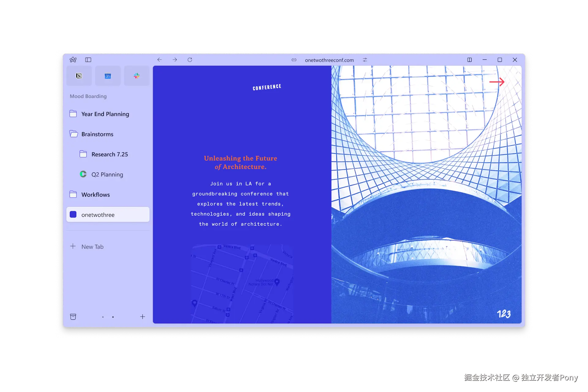Go forward to next page
The height and width of the screenshot is (392, 588).
(x=175, y=60)
